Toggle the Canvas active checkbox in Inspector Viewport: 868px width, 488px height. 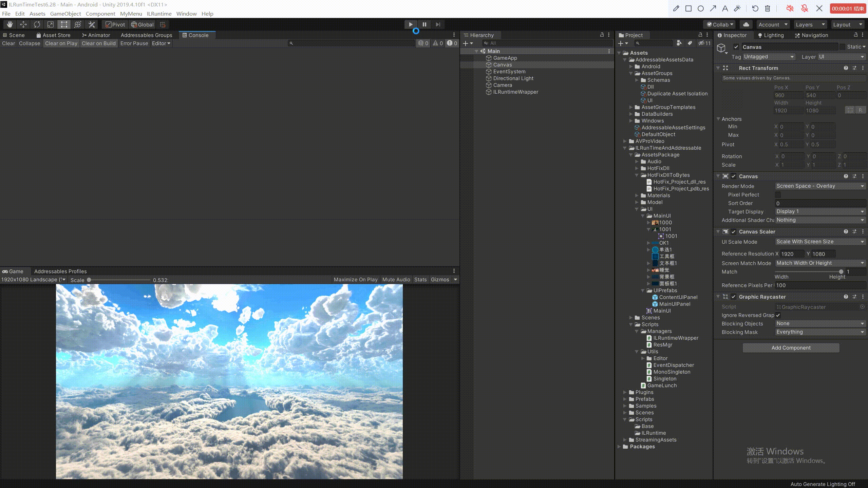736,47
